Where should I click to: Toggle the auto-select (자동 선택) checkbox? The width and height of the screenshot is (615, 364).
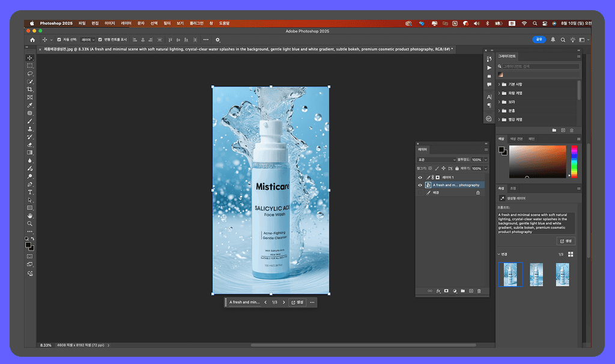coord(59,40)
